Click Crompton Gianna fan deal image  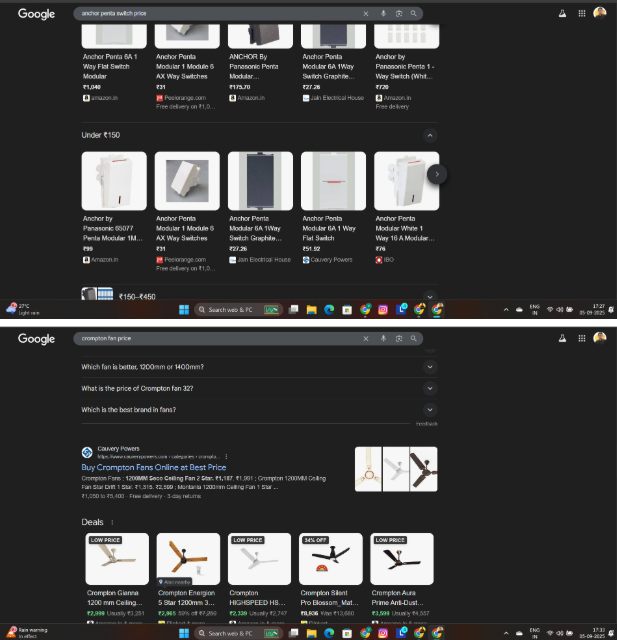click(x=117, y=559)
